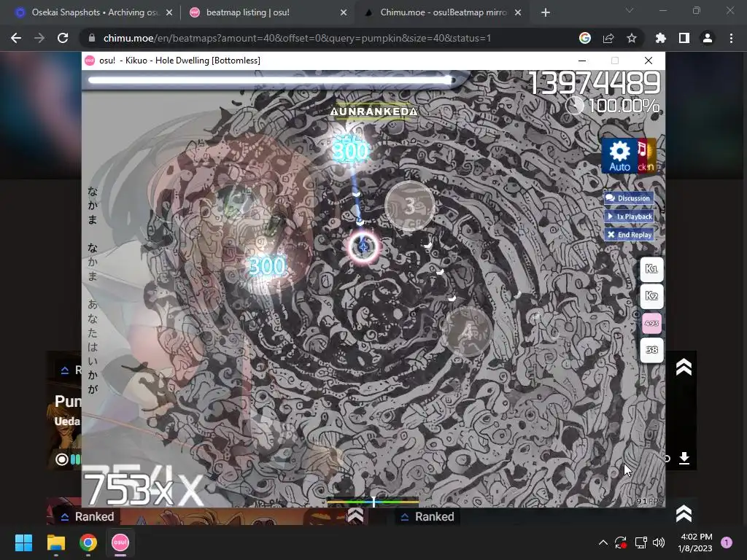Close the beatmap listing tab

tap(344, 13)
